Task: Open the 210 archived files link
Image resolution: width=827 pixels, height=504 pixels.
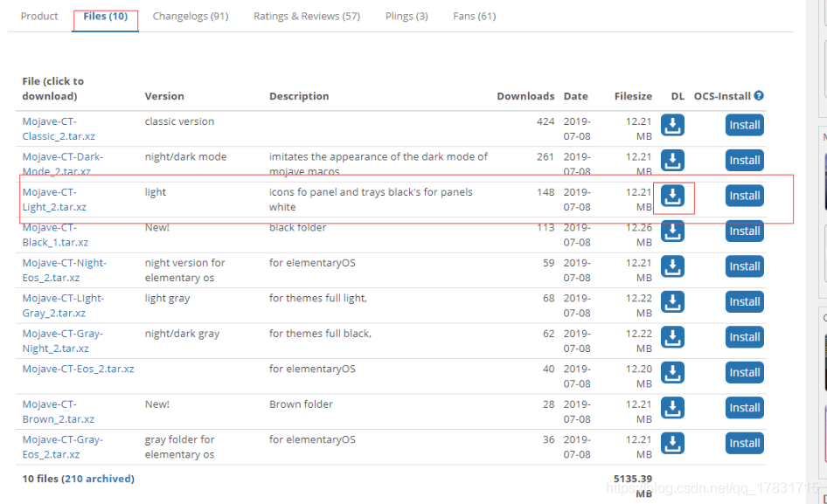Action: click(98, 479)
